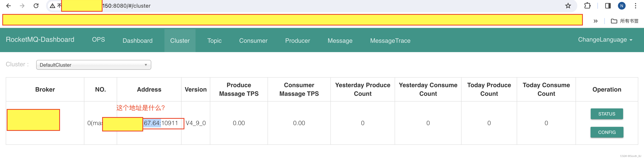Click the CONFIG button for the broker
Image resolution: width=644 pixels, height=159 pixels.
[x=606, y=132]
